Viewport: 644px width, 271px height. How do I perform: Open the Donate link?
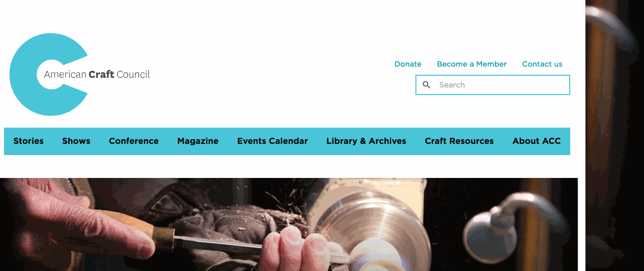pos(408,64)
